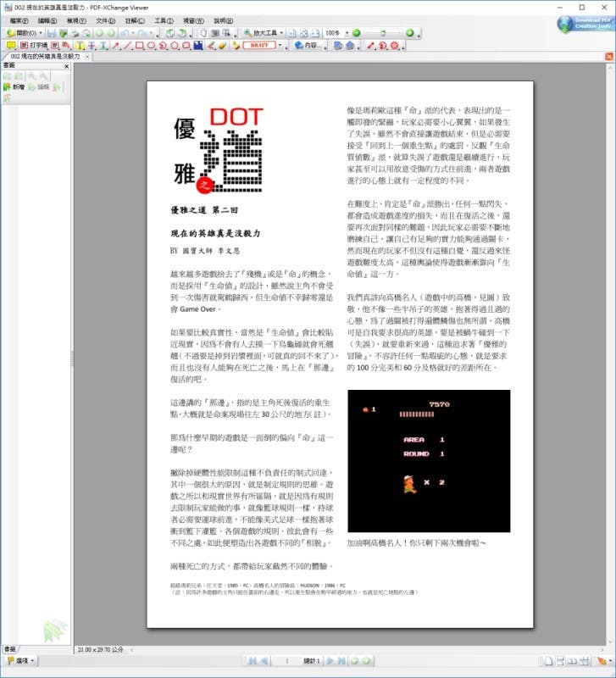Go to first page navigation icon

pos(253,661)
